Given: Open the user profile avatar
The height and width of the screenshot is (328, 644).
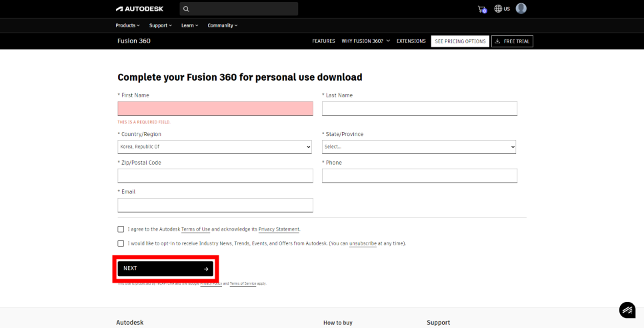Looking at the screenshot, I should point(521,9).
